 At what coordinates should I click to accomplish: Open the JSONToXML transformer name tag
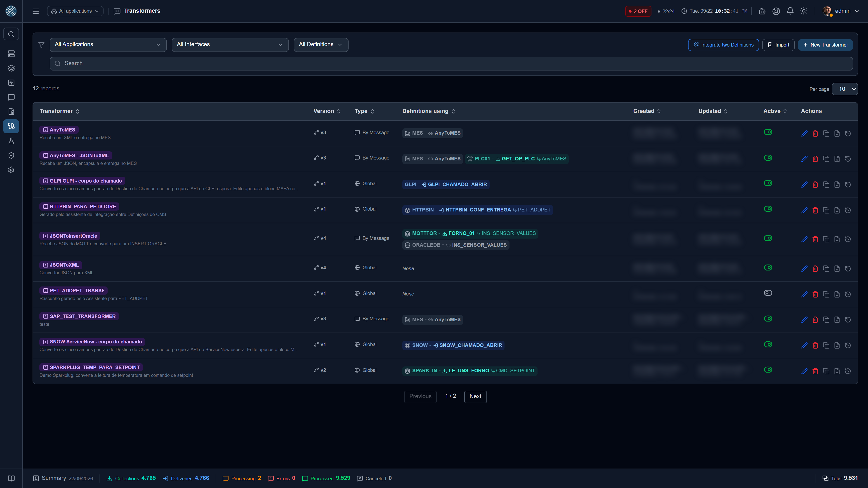click(61, 265)
